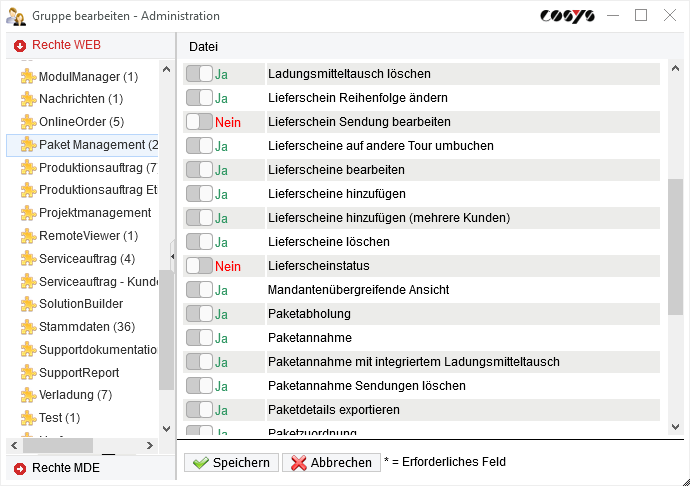This screenshot has width=690, height=486.
Task: Click the RemoteViewer puzzle icon
Action: click(x=28, y=236)
